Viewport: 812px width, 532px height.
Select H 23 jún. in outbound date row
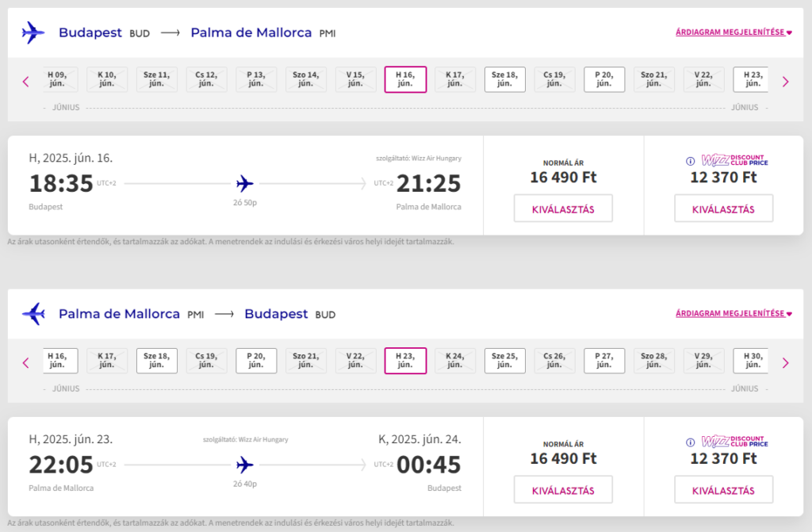click(750, 79)
